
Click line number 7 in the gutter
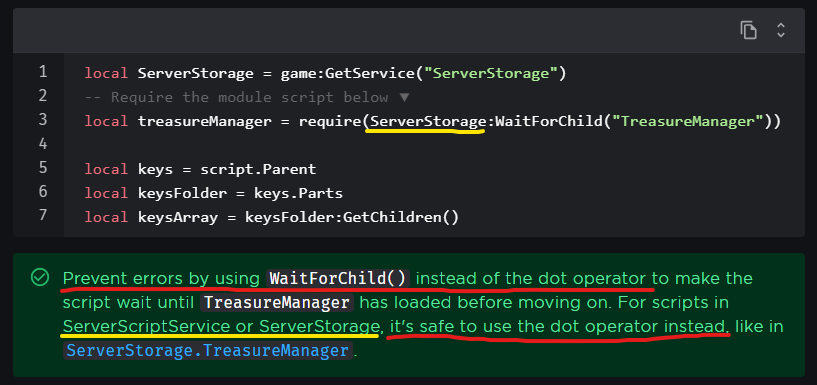coord(43,216)
